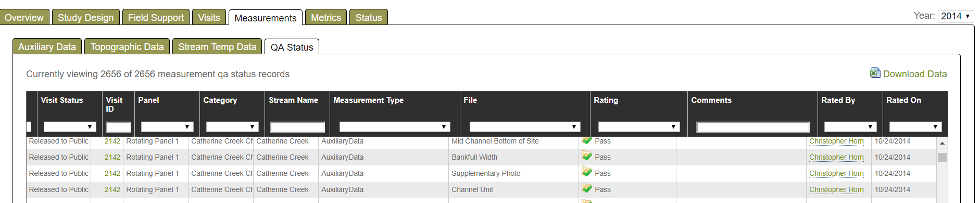980x203 pixels.
Task: Click the Download Data link
Action: [x=915, y=74]
